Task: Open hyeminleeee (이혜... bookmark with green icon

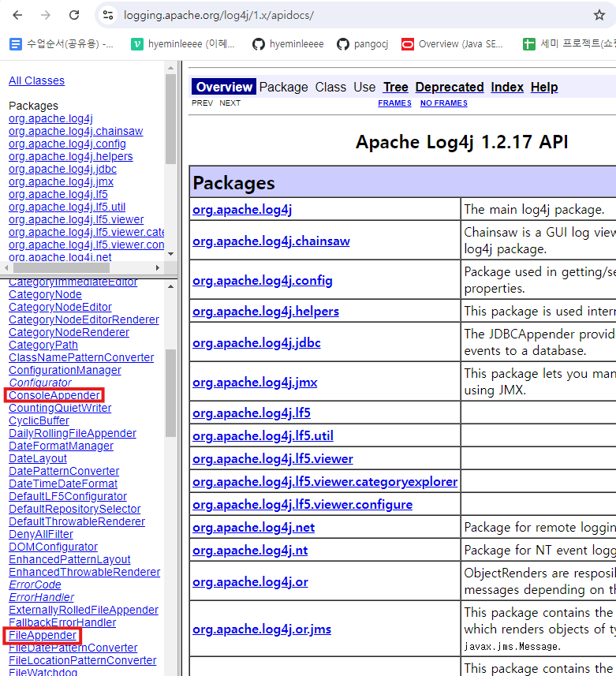Action: pyautogui.click(x=183, y=43)
